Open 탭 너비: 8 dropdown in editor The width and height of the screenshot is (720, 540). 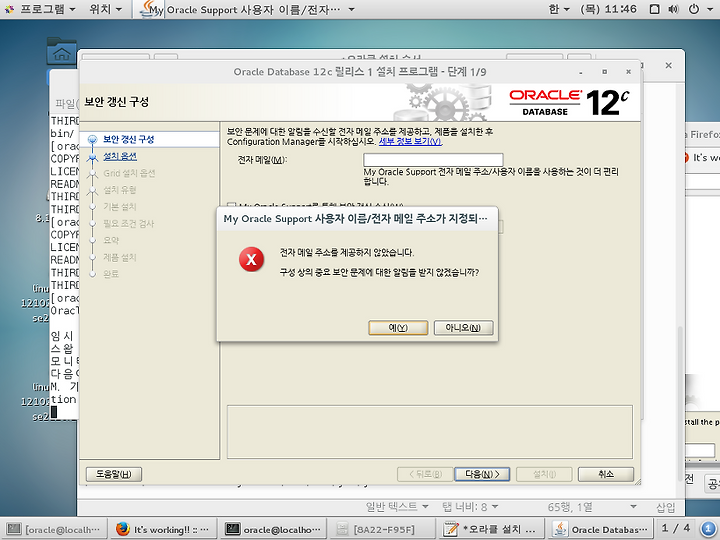470,507
